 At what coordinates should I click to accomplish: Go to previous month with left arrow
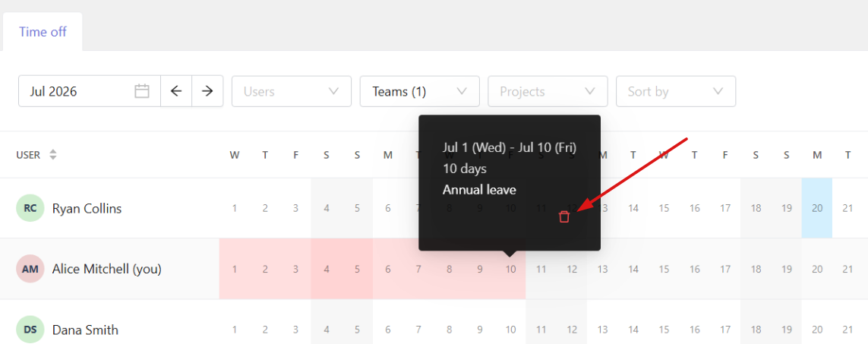[176, 91]
